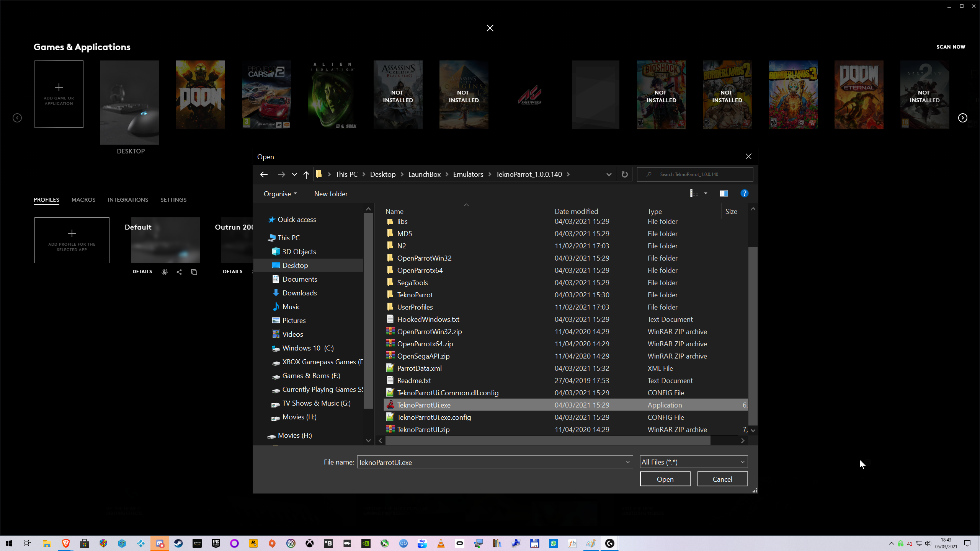Refresh the TeknoParrot folder listing
This screenshot has height=551, width=980.
click(x=624, y=174)
